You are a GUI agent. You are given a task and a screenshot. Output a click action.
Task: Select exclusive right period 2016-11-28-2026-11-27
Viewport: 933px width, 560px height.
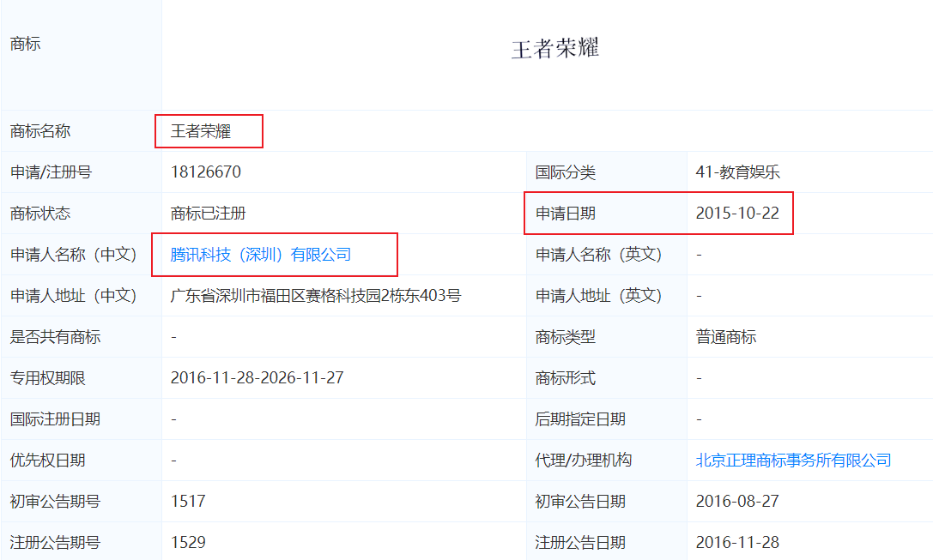coord(257,378)
